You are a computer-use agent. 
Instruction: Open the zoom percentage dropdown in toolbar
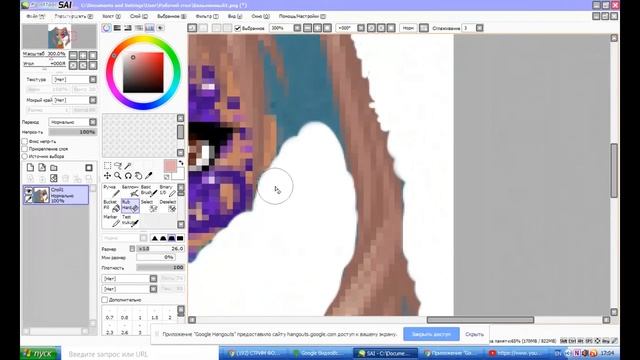click(x=298, y=28)
